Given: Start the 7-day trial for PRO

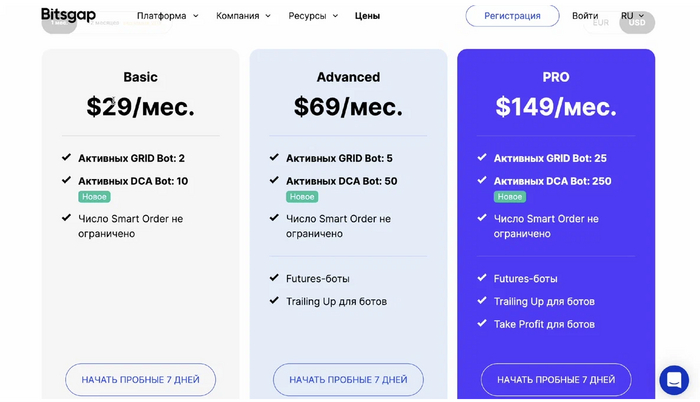Looking at the screenshot, I should click(556, 380).
